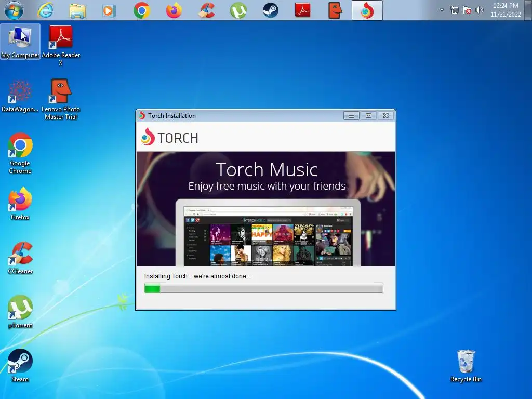
Task: Click 'Installing Torch... we're almost done...' text
Action: click(197, 276)
